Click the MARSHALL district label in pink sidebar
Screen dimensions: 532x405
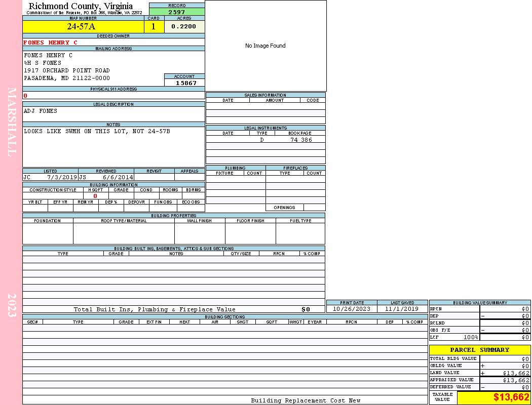click(12, 121)
